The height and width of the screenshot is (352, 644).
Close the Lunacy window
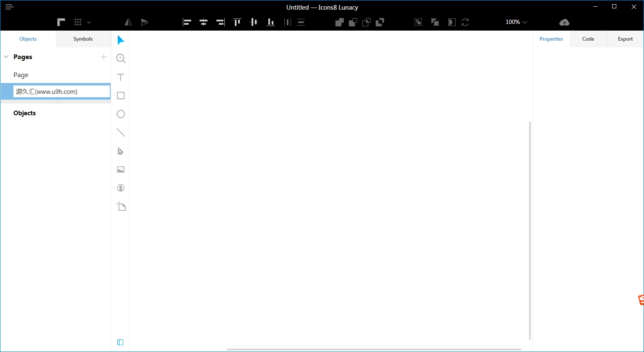click(x=634, y=6)
